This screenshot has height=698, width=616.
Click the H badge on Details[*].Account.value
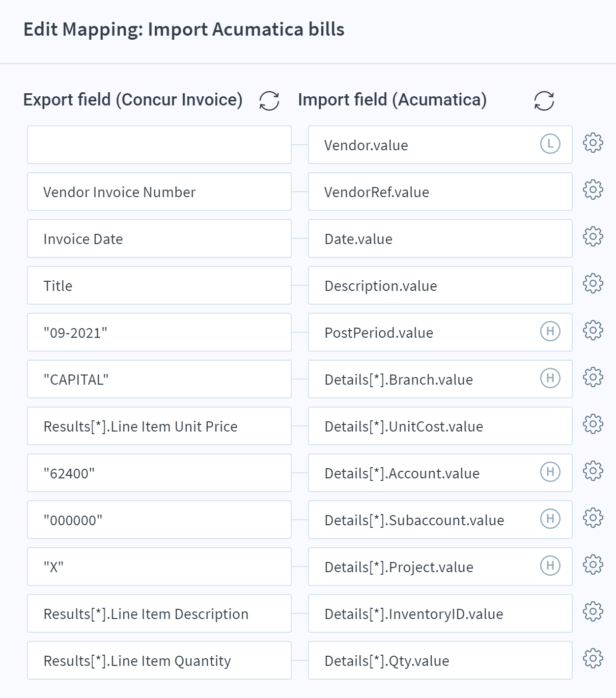550,472
